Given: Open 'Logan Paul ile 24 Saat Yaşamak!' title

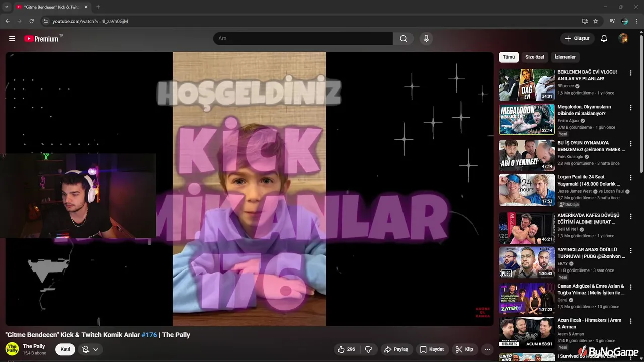Looking at the screenshot, I should (x=589, y=180).
